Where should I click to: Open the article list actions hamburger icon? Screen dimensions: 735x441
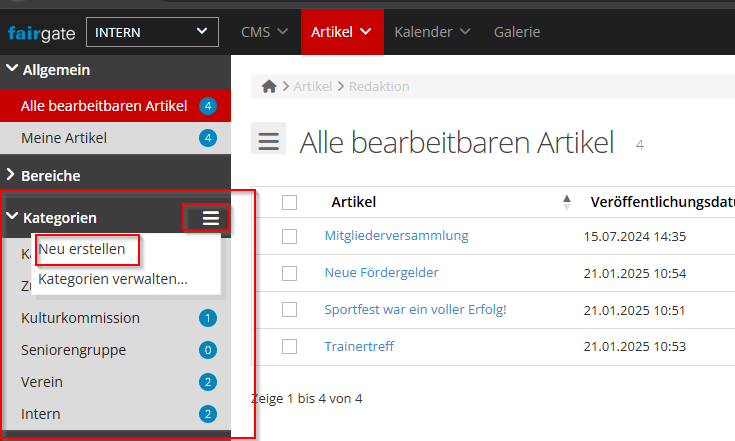(x=268, y=141)
